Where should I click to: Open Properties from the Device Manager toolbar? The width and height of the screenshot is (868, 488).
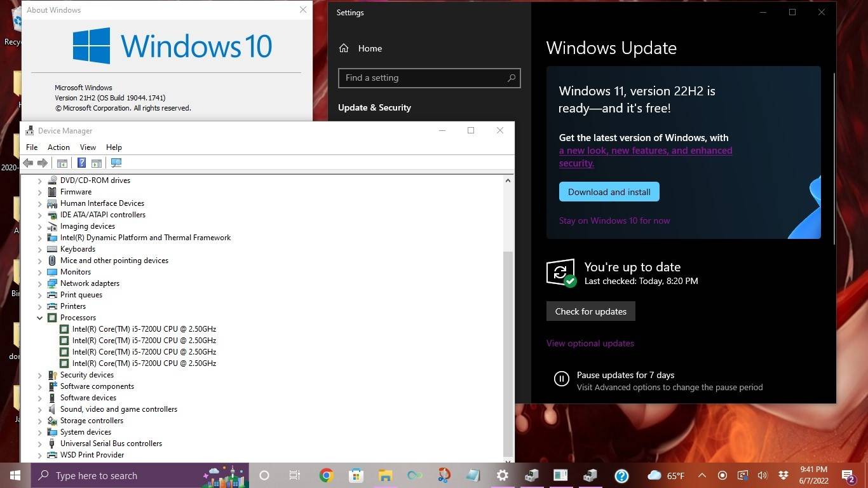pos(96,163)
